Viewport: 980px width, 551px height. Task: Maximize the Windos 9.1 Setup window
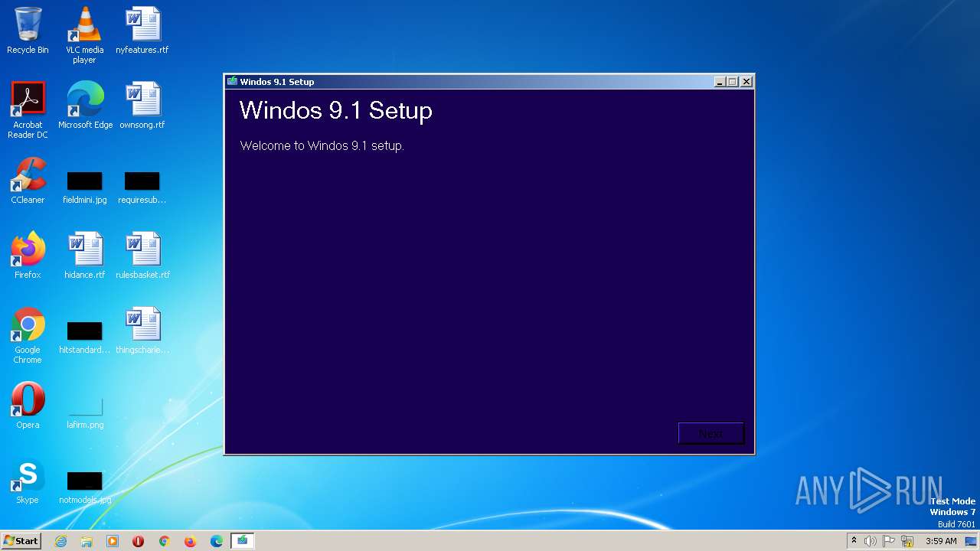click(733, 81)
